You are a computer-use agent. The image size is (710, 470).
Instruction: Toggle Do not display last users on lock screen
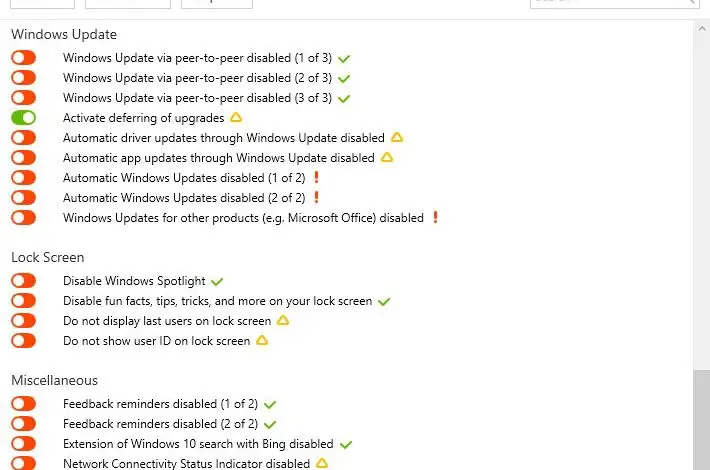tap(23, 321)
